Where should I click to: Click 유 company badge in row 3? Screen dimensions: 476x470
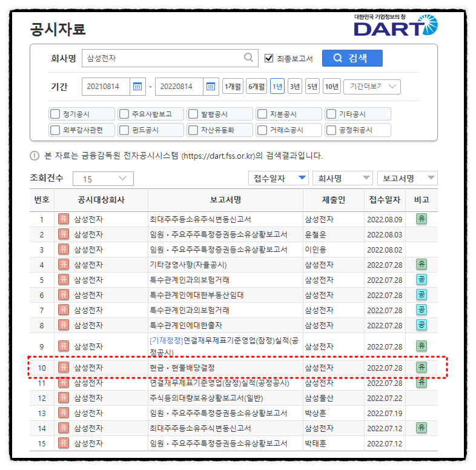pos(64,249)
